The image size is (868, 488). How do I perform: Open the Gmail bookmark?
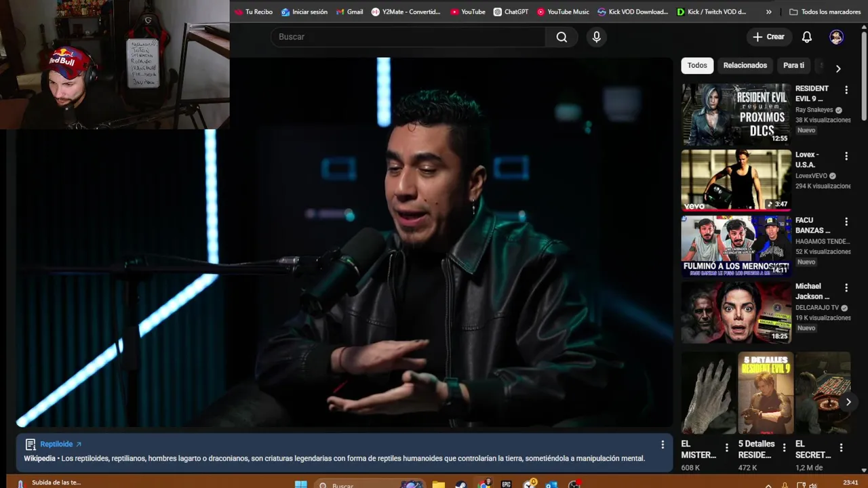pyautogui.click(x=349, y=12)
